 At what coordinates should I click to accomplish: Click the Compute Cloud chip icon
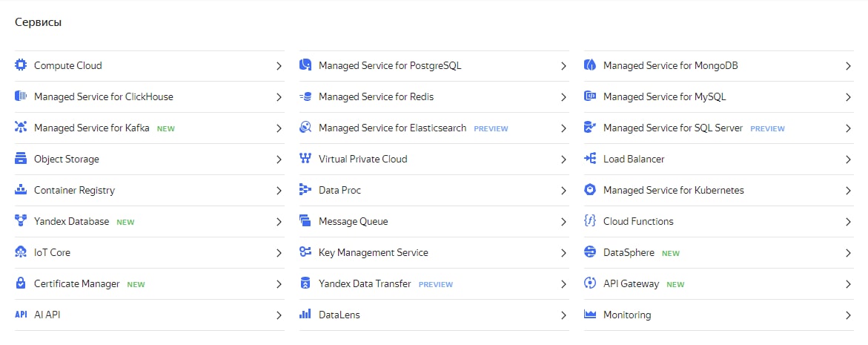[21, 65]
